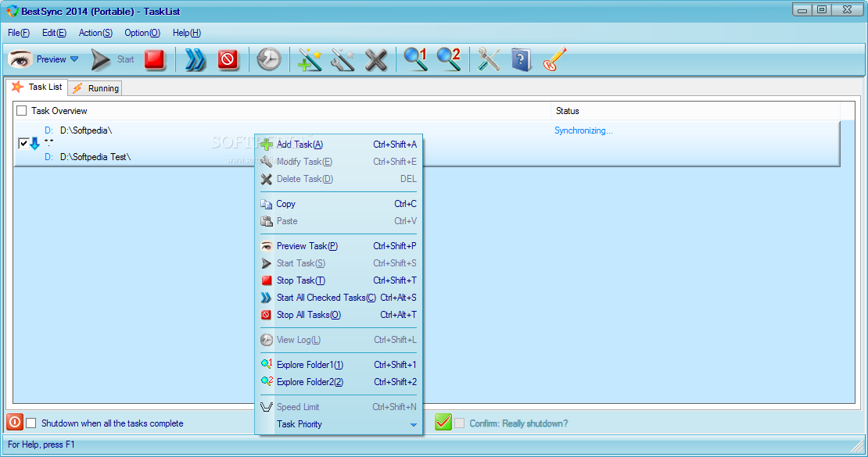Click the Add Task wand toolbar icon
The width and height of the screenshot is (868, 457).
[x=310, y=59]
